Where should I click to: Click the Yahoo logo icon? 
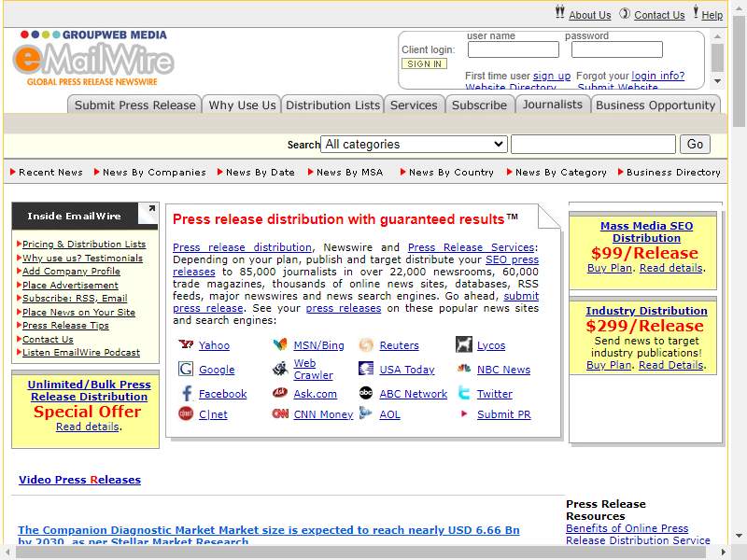pyautogui.click(x=185, y=344)
